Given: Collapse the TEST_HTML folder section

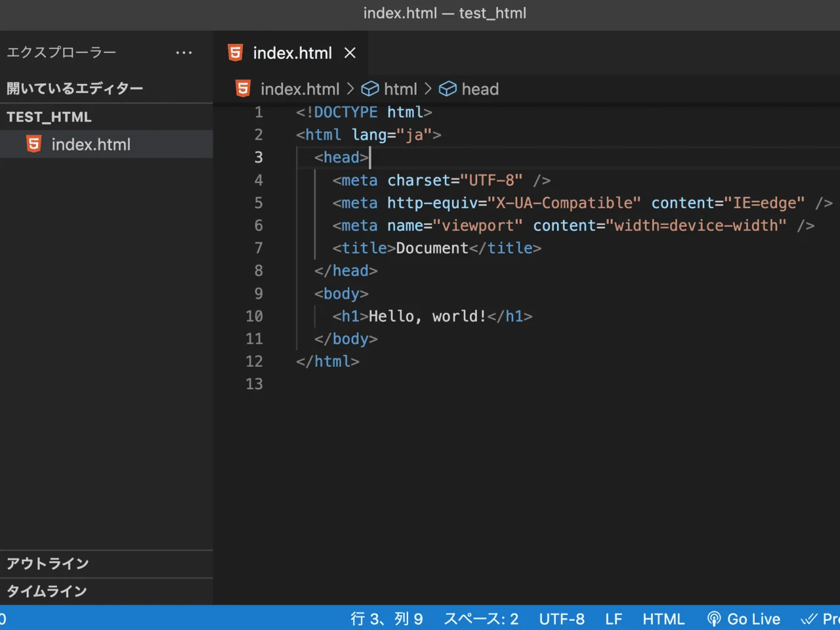Looking at the screenshot, I should (x=106, y=117).
